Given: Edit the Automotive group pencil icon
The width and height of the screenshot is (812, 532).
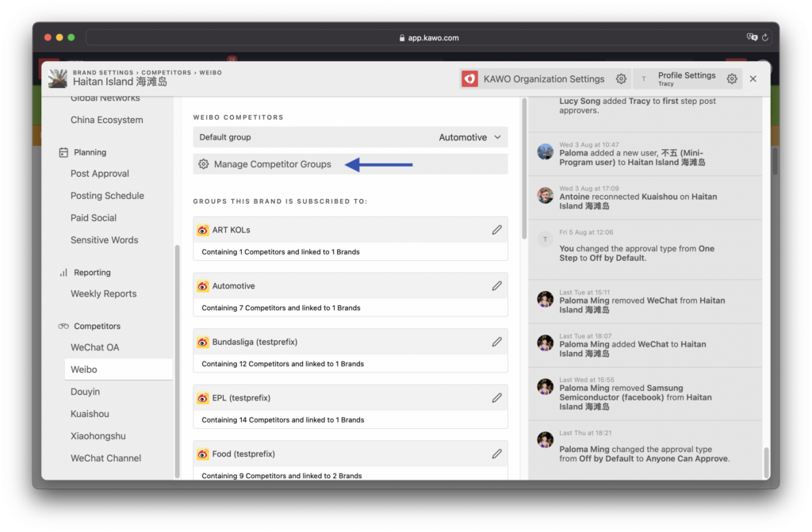Looking at the screenshot, I should point(496,286).
